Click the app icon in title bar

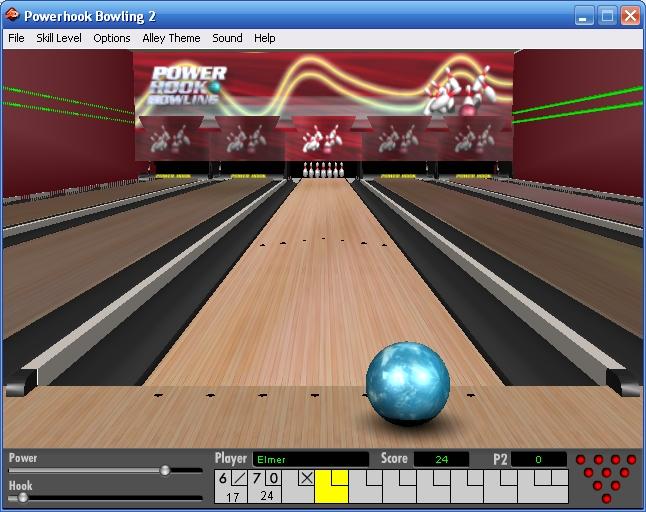point(12,16)
